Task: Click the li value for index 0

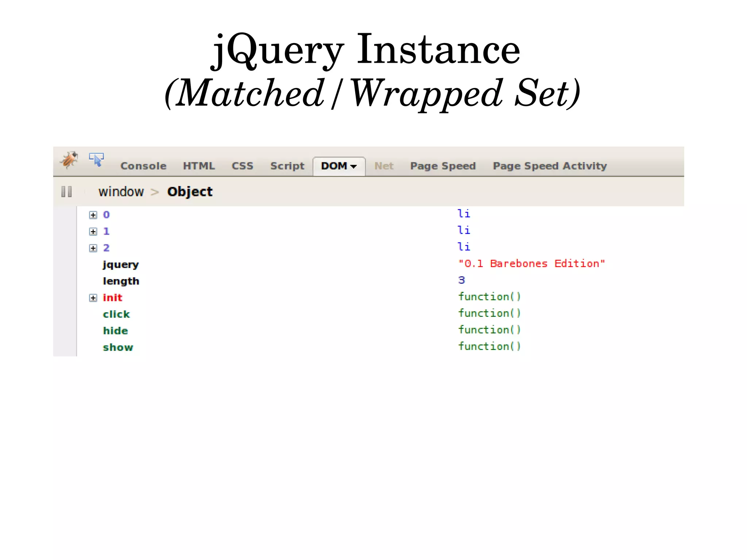Action: click(x=464, y=213)
